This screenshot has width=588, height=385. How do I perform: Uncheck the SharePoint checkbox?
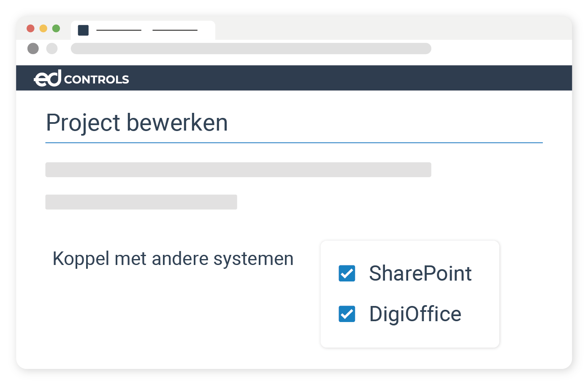(347, 273)
